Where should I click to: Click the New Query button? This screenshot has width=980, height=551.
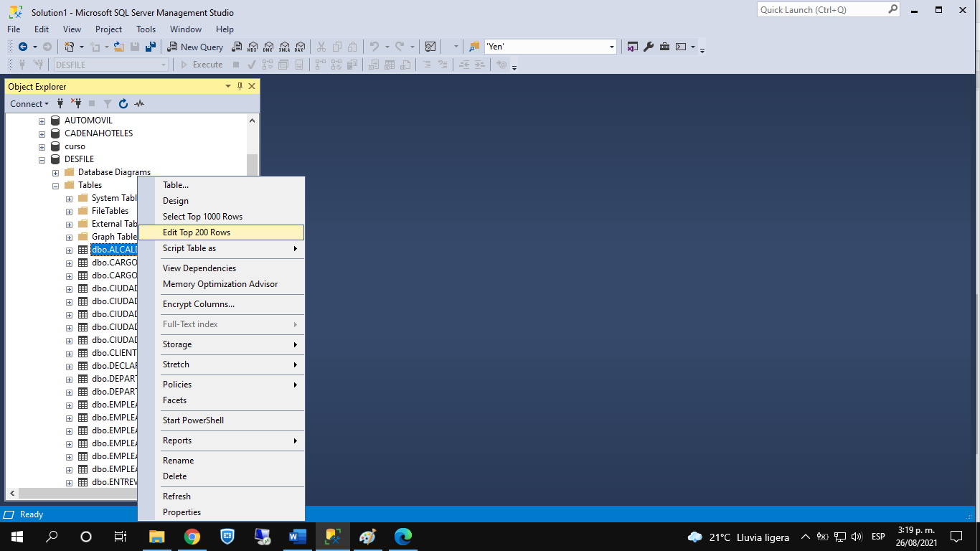195,47
